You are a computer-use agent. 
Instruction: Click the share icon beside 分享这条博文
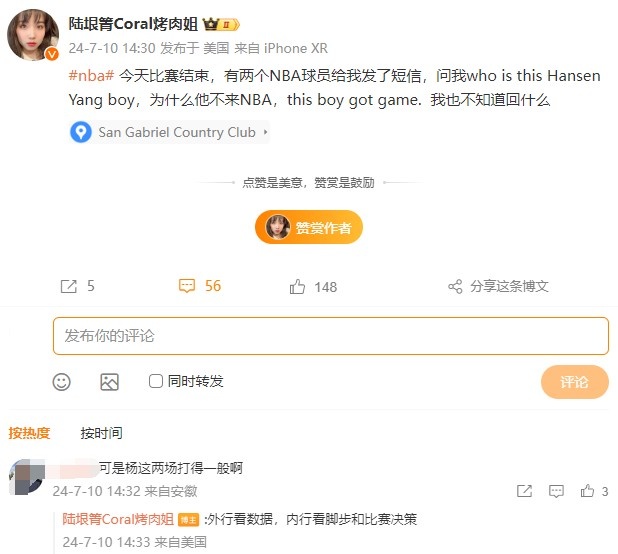[455, 286]
